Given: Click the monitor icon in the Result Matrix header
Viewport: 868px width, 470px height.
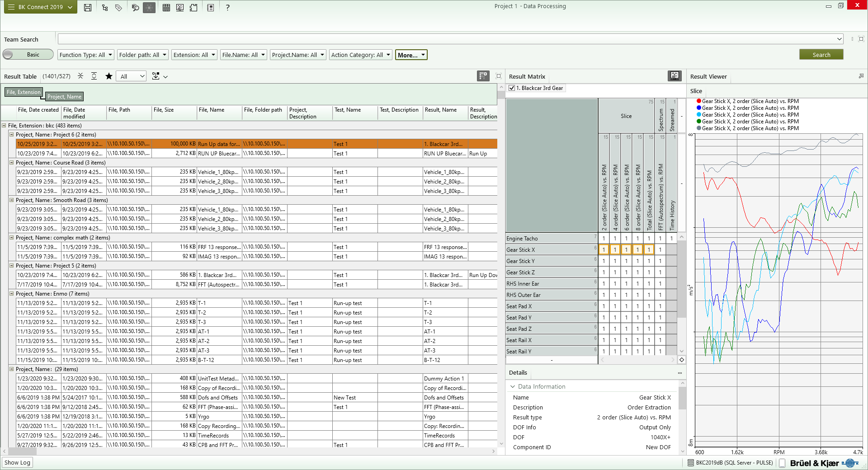Looking at the screenshot, I should pos(675,76).
